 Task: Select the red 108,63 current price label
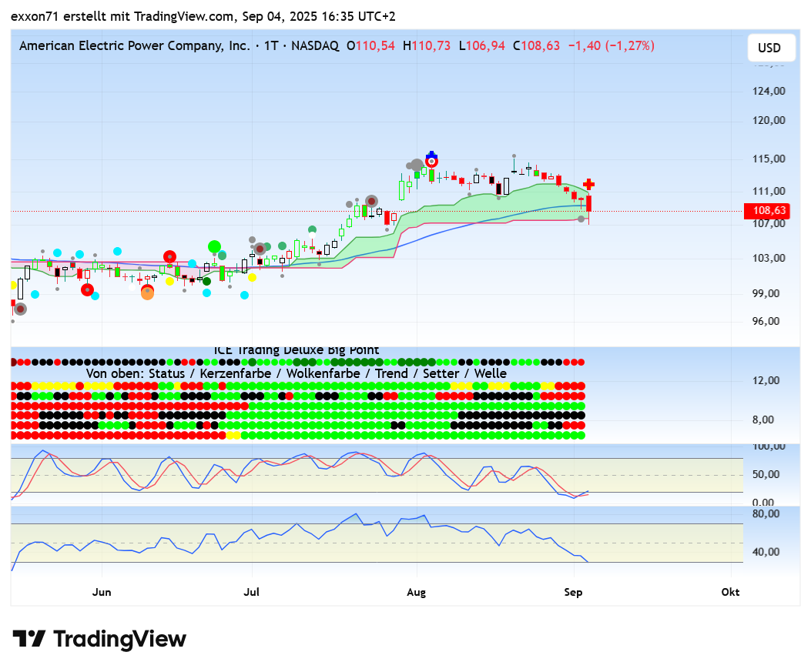(769, 210)
